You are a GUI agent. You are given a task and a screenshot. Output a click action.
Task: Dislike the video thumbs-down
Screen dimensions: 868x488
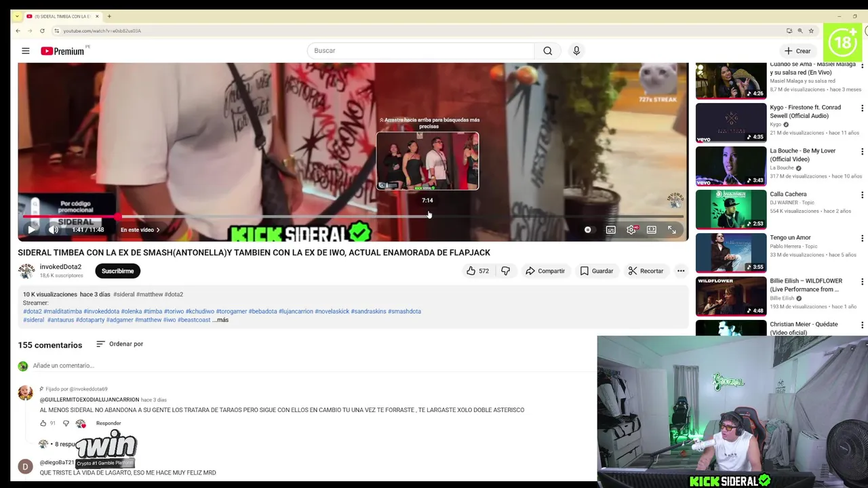click(505, 271)
